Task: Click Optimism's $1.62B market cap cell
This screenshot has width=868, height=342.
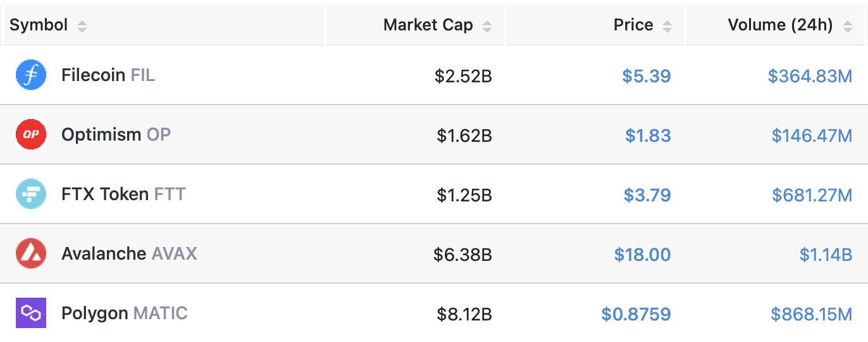Action: (464, 136)
